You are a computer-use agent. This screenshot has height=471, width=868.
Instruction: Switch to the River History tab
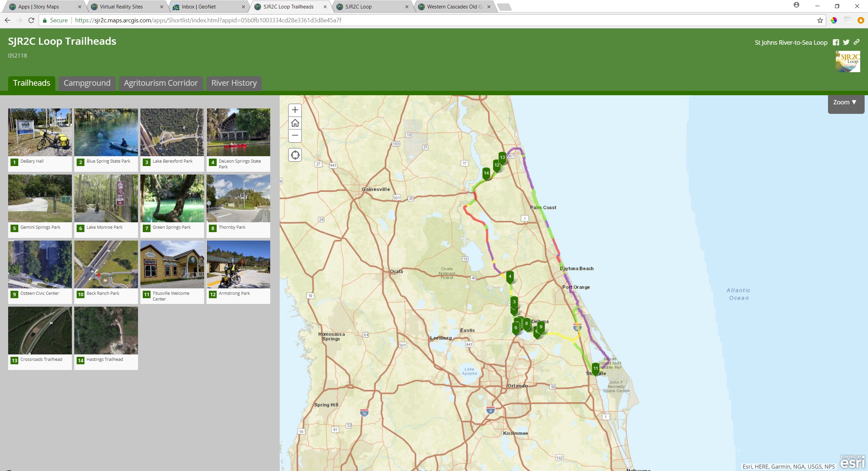[x=234, y=83]
